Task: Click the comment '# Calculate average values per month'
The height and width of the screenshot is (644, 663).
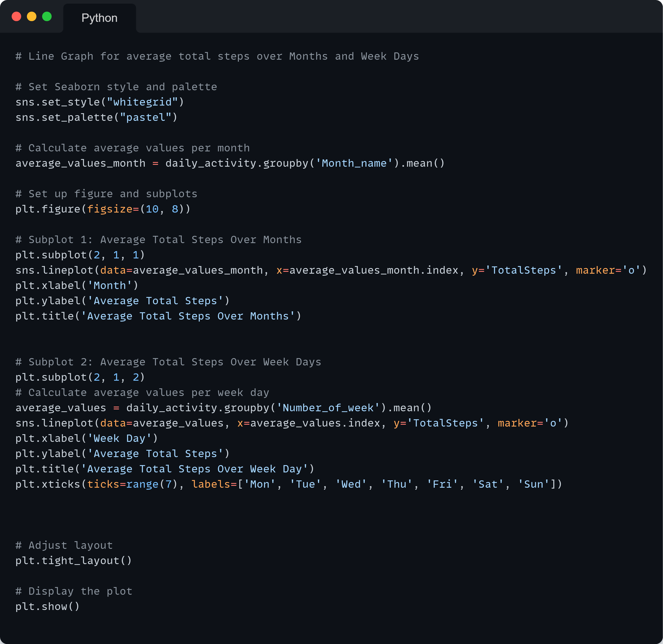Action: coord(133,148)
